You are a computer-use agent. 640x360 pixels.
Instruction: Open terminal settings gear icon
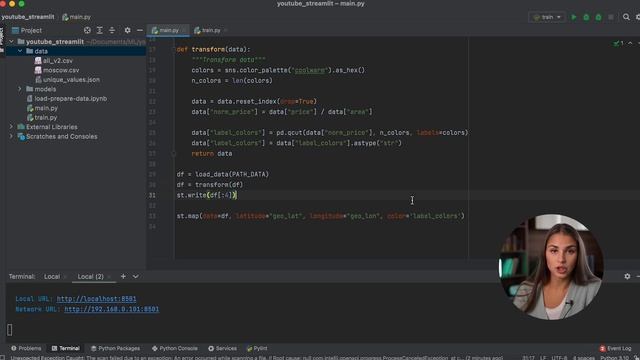click(x=627, y=276)
